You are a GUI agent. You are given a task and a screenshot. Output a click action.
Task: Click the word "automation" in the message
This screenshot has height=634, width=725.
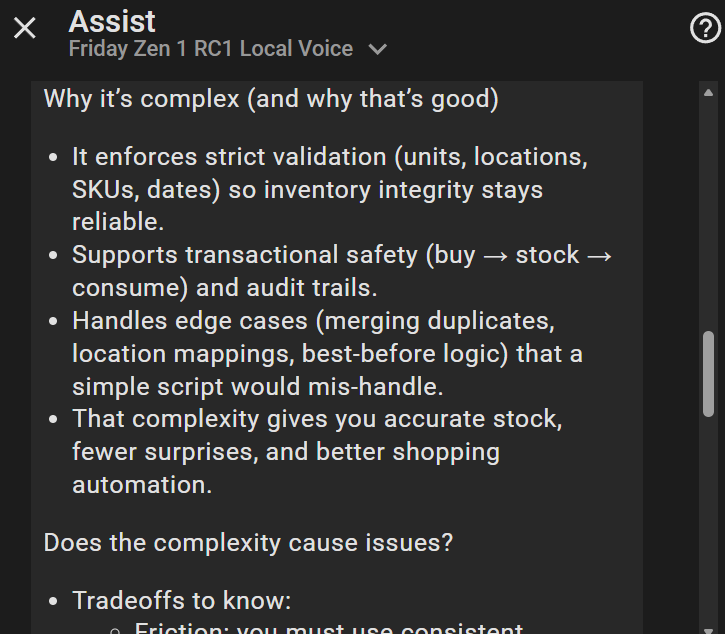tap(141, 484)
